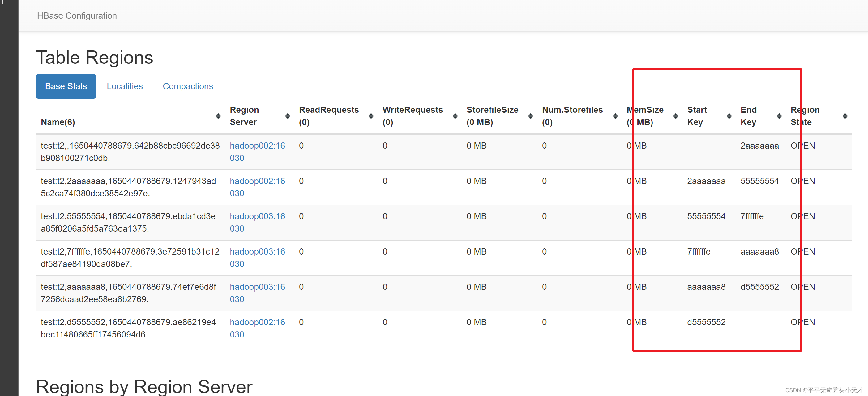Image resolution: width=868 pixels, height=396 pixels.
Task: Sort by ReadRequests column arrow icon
Action: (371, 116)
